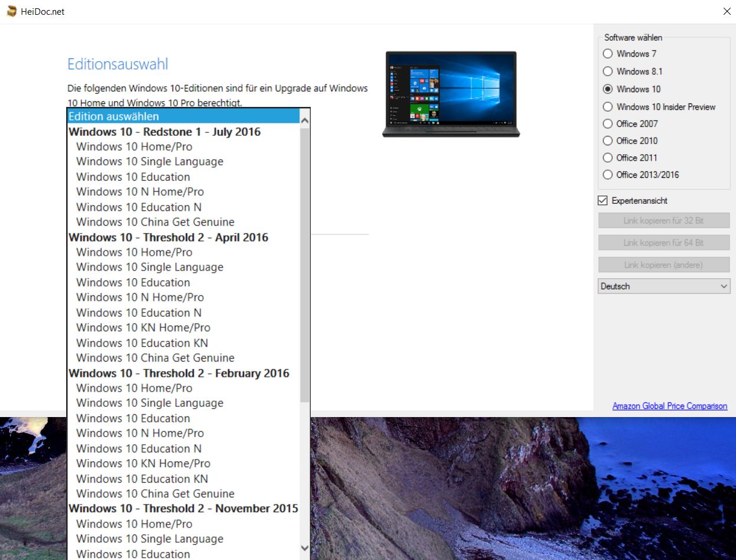Open the Deutsch language dropdown

664,286
